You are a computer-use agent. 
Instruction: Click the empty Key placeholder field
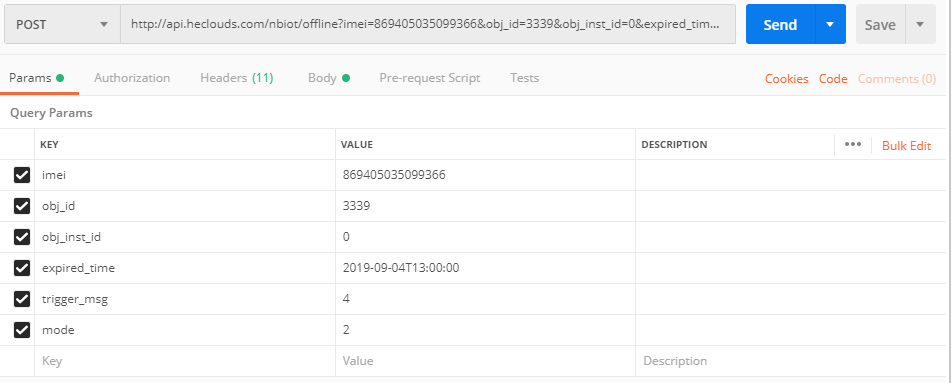tap(185, 361)
